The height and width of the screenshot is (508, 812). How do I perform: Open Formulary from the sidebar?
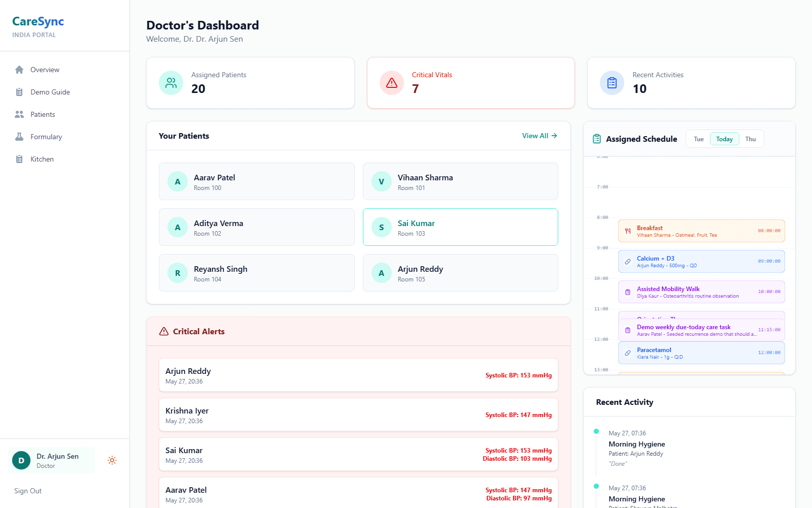65,137
